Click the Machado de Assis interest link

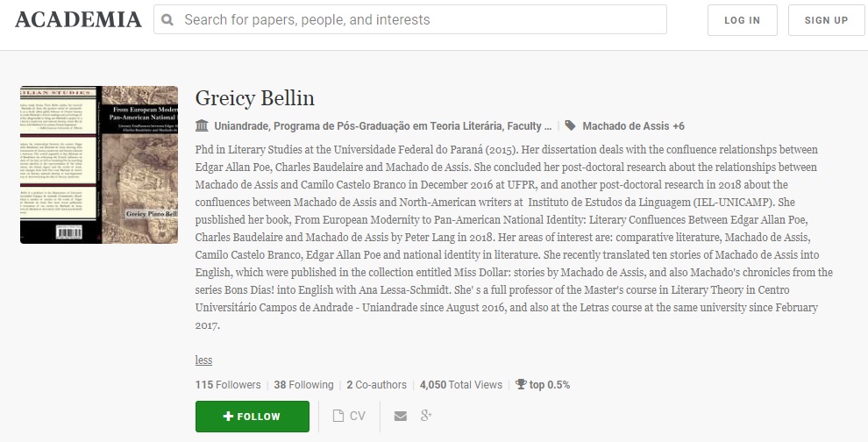point(625,126)
